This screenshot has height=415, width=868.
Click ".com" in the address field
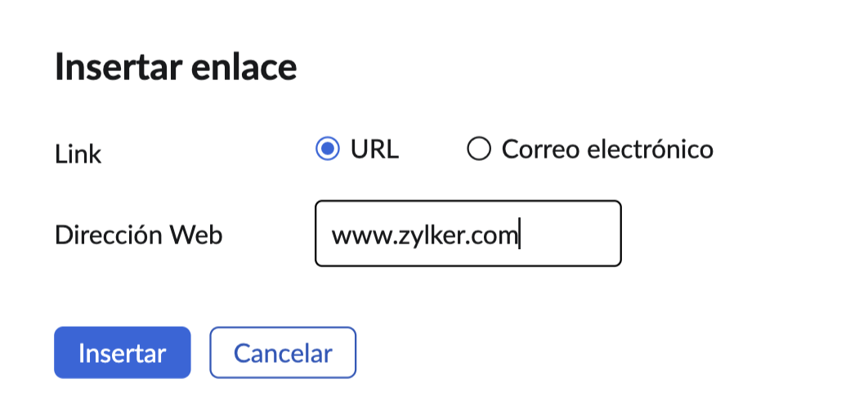[x=494, y=236]
